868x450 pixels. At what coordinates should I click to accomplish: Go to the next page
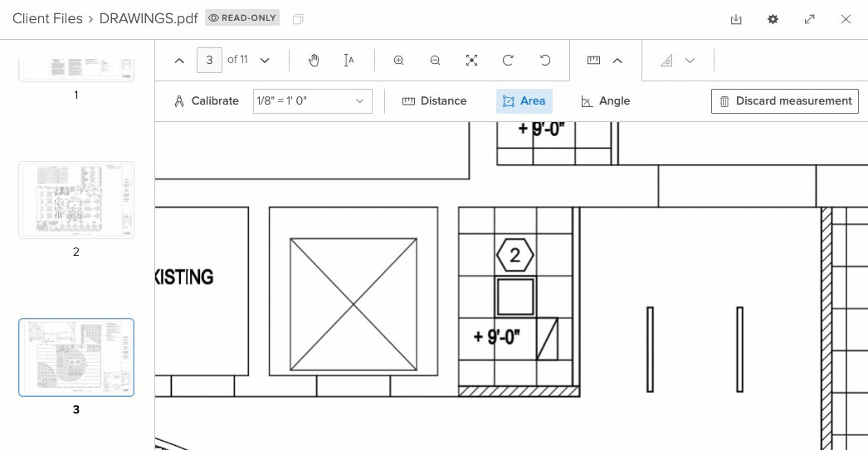[x=265, y=61]
